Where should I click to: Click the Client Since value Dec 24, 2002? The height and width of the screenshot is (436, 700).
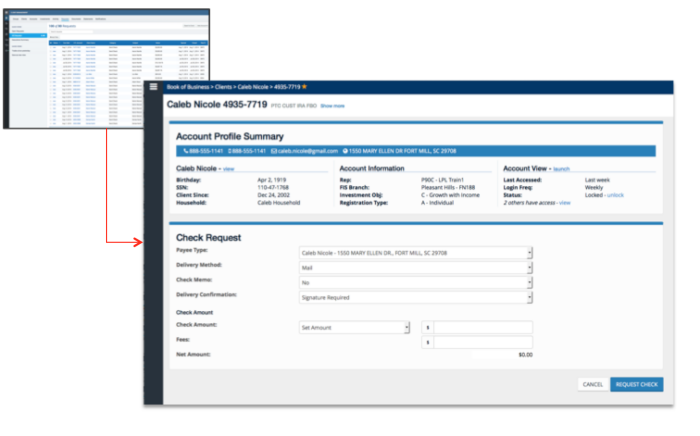click(x=274, y=195)
